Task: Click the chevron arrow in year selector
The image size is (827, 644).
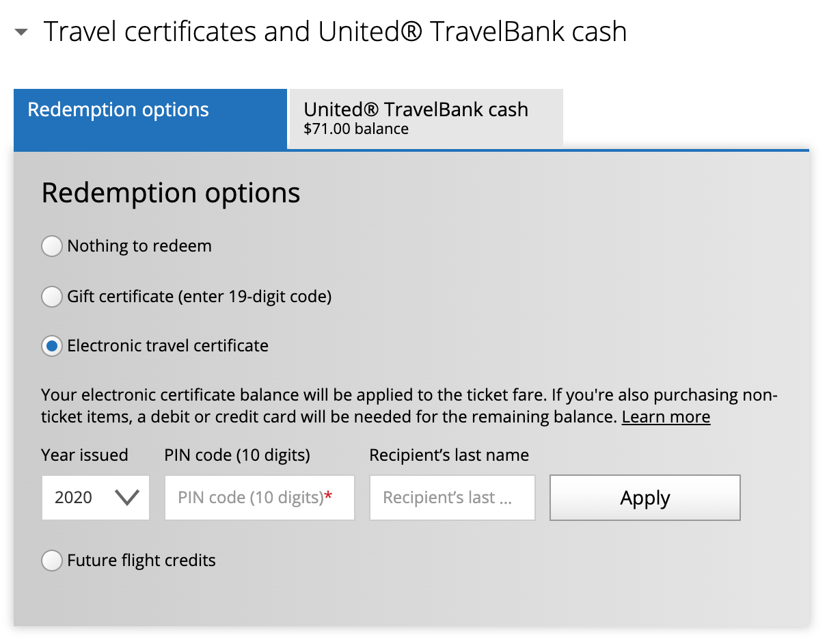Action: tap(128, 498)
